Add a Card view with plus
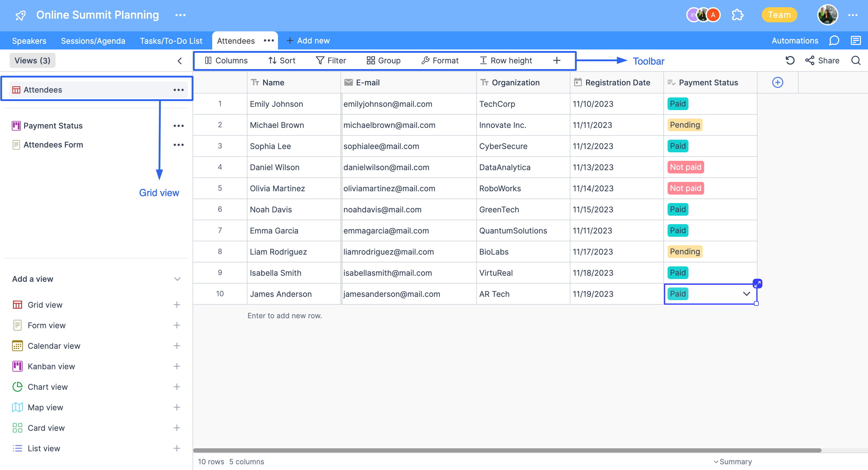The image size is (868, 470). [177, 428]
